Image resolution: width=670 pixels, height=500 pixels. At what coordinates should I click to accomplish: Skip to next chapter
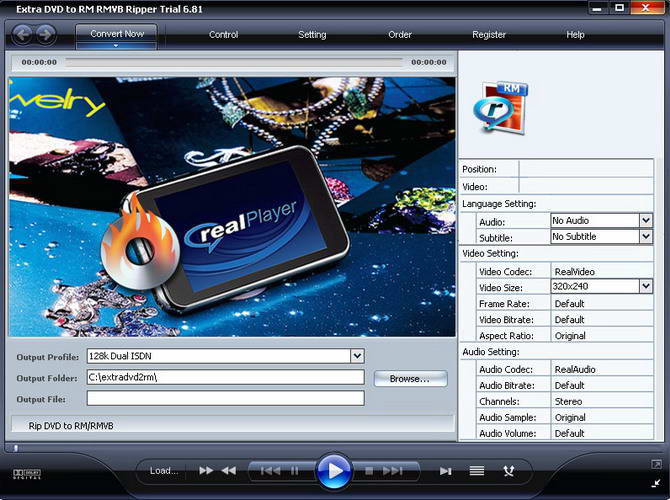[393, 471]
